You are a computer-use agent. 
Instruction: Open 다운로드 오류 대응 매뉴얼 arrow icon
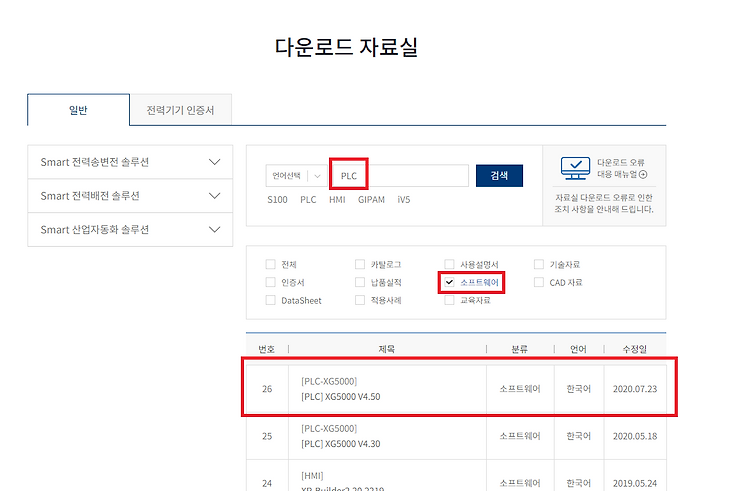pyautogui.click(x=643, y=175)
